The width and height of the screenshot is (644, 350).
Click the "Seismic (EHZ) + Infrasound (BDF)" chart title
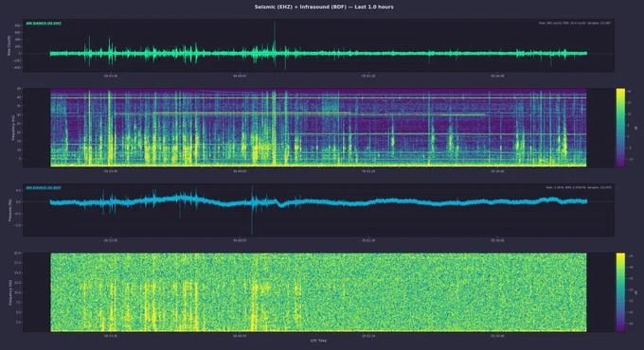324,7
